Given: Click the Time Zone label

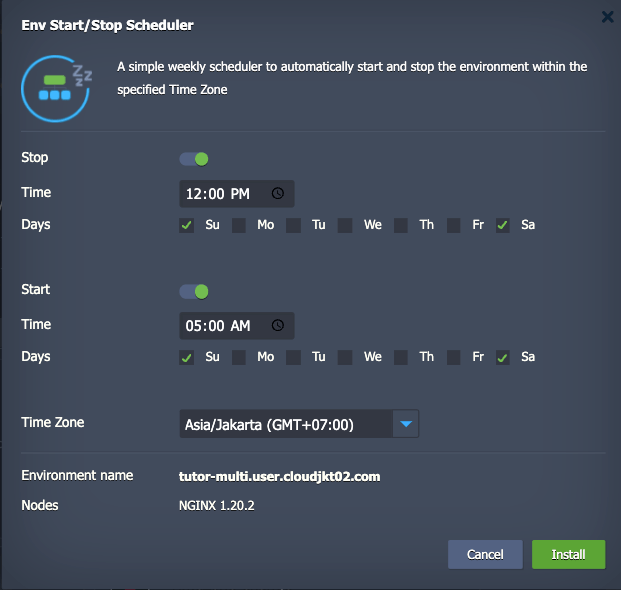Looking at the screenshot, I should click(x=53, y=423).
